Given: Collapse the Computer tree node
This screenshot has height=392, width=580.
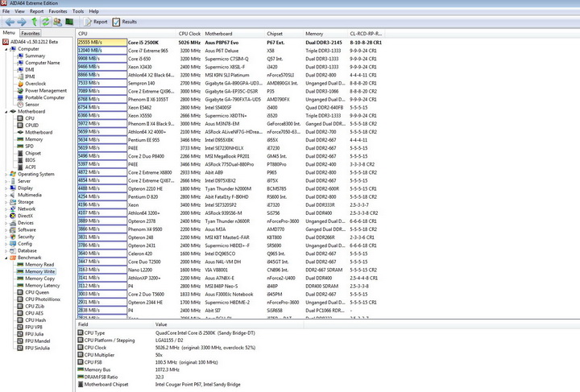Looking at the screenshot, I should 6,49.
